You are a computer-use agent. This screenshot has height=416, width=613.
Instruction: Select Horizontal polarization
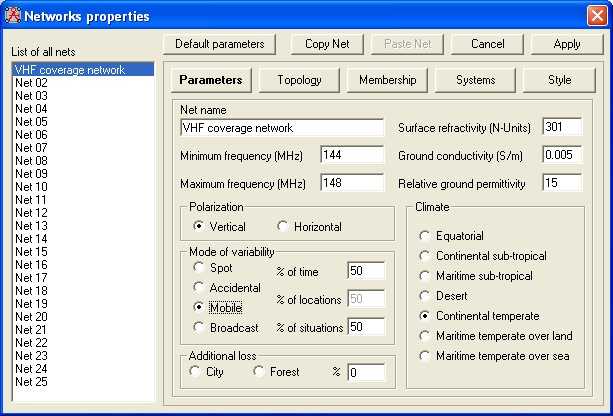tap(283, 227)
